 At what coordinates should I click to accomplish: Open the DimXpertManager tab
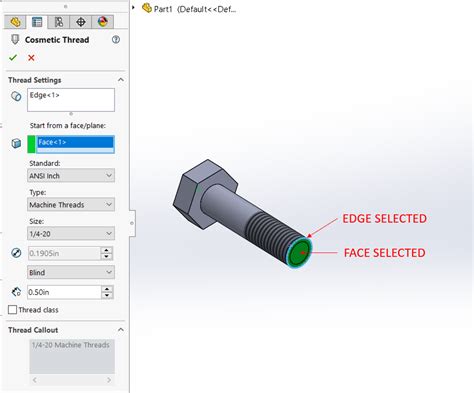81,22
